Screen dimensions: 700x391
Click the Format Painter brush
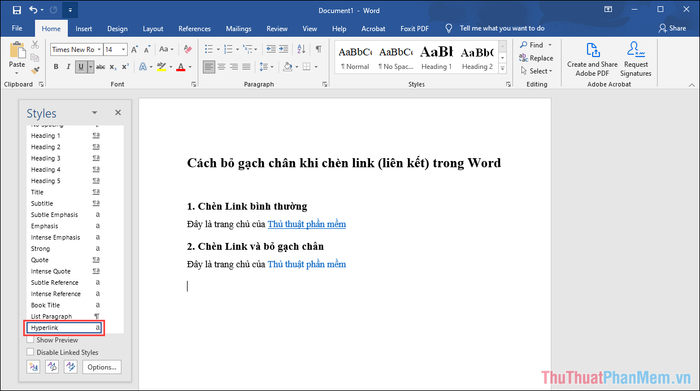click(35, 70)
